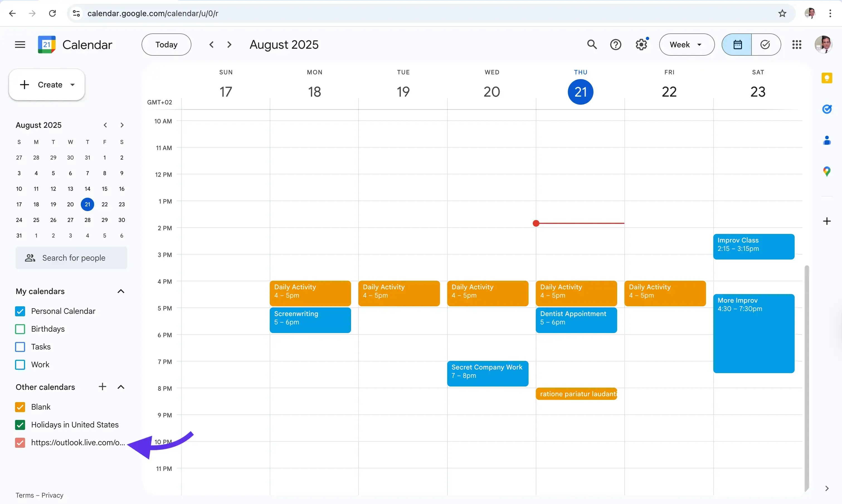The width and height of the screenshot is (842, 504).
Task: Open the Privacy link
Action: [52, 495]
